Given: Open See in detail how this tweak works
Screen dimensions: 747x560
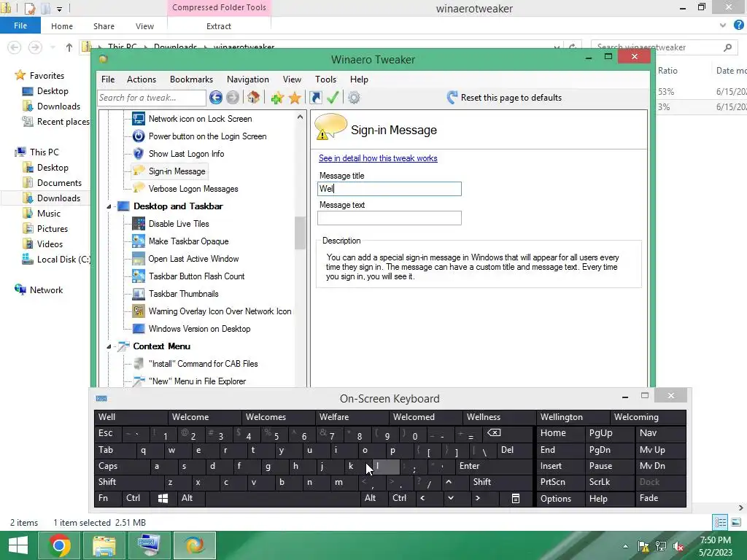Looking at the screenshot, I should click(x=378, y=158).
